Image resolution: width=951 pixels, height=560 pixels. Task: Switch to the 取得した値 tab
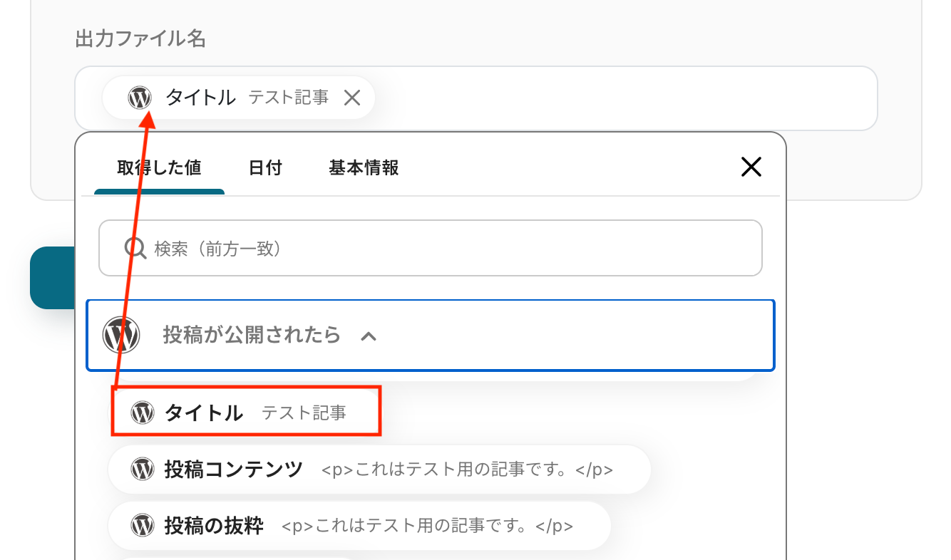click(159, 168)
